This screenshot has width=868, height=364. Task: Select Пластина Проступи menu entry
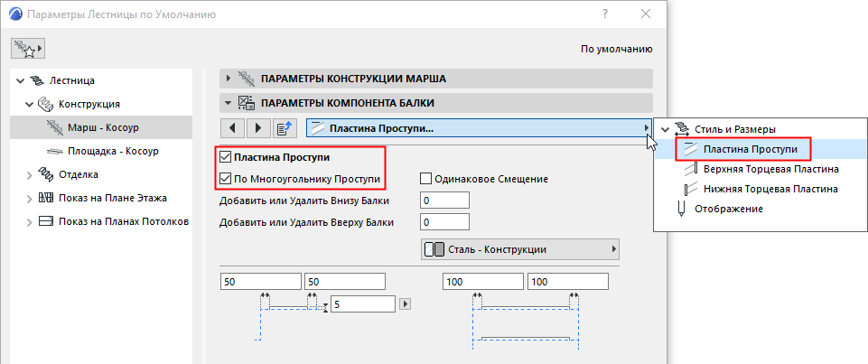pos(750,149)
